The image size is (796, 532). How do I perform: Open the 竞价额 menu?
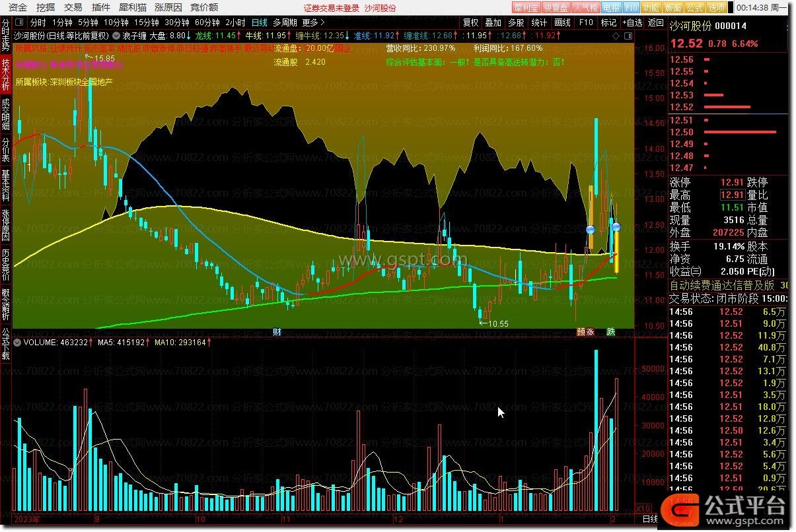204,7
